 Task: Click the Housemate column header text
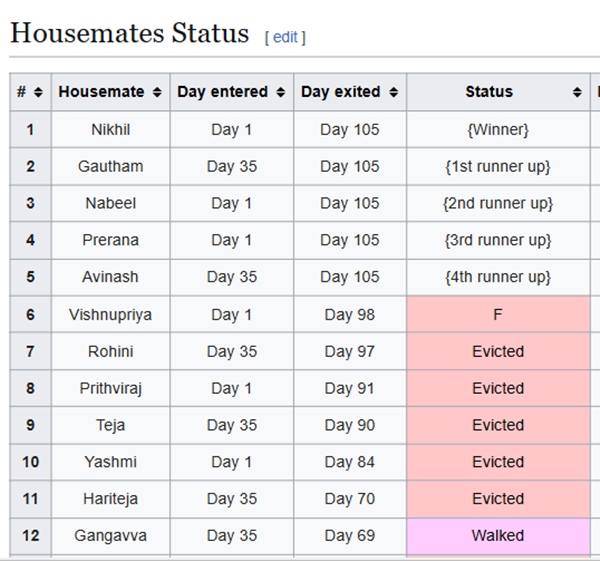tap(101, 92)
